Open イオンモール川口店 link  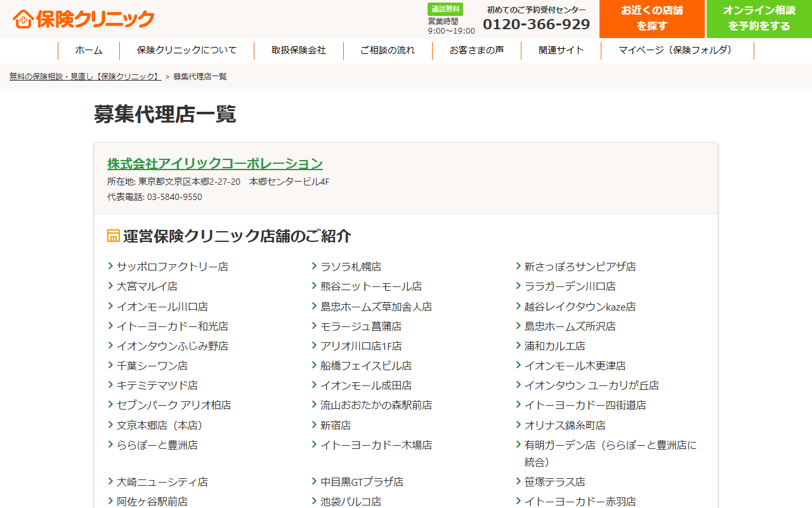(162, 307)
